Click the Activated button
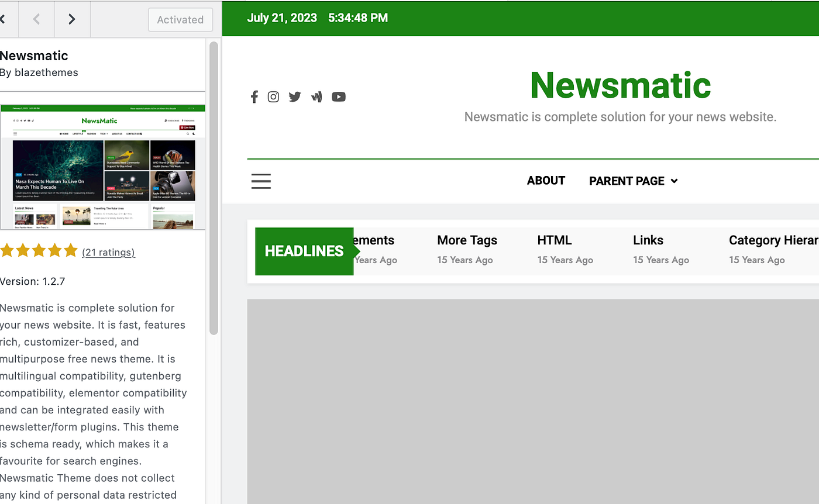819x504 pixels. (x=180, y=19)
